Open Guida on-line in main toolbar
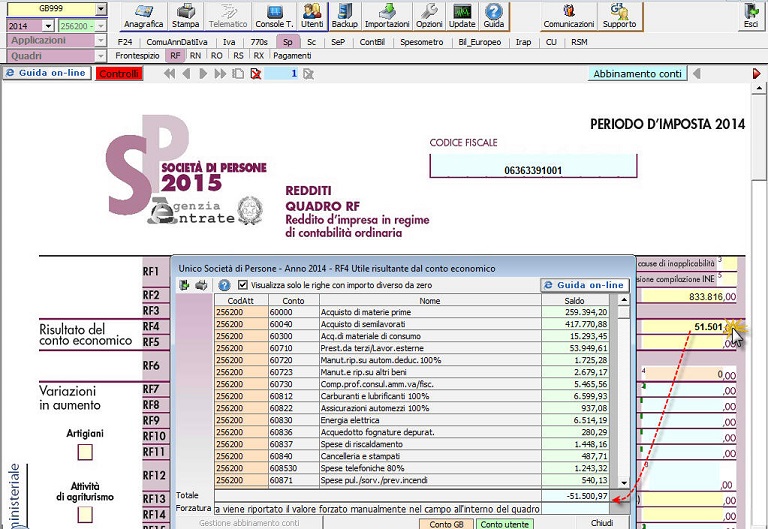Image resolution: width=768 pixels, height=529 pixels. 47,73
